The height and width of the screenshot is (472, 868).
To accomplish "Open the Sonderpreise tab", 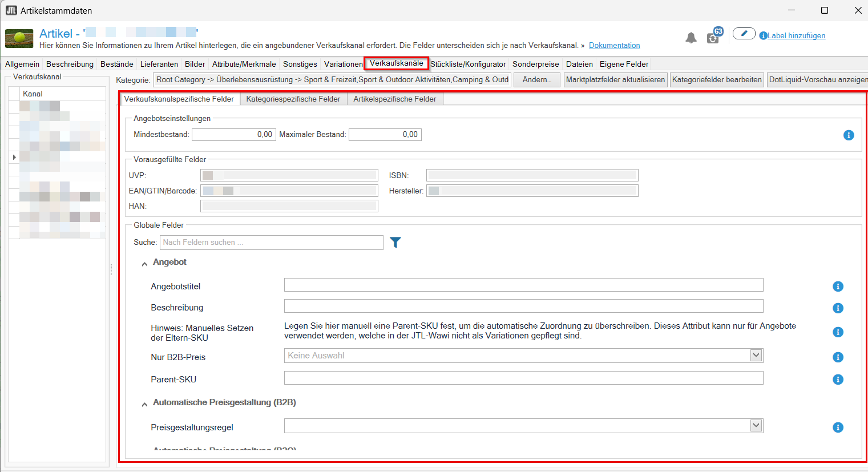I will (x=535, y=64).
